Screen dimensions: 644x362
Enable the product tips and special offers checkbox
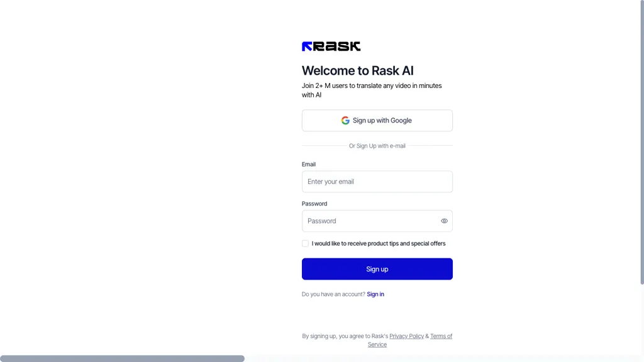[305, 243]
